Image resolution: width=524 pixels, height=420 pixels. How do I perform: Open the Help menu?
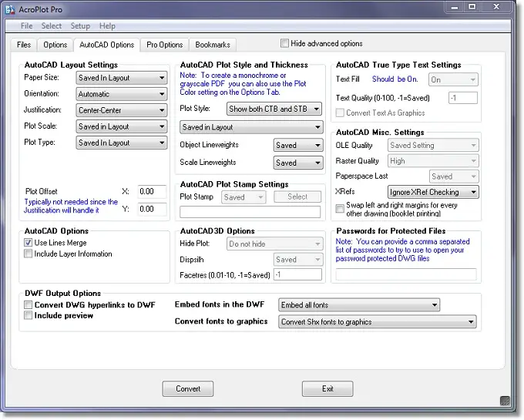pos(107,25)
